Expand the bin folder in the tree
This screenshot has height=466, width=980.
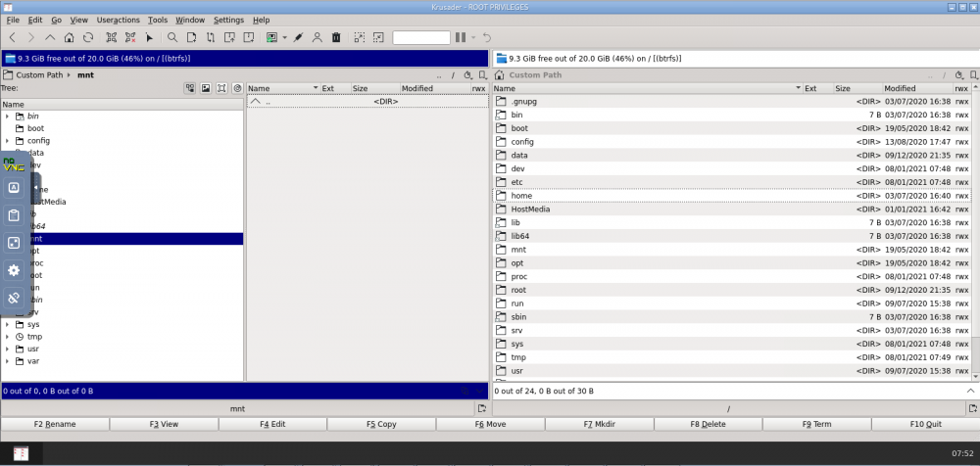pos(8,116)
